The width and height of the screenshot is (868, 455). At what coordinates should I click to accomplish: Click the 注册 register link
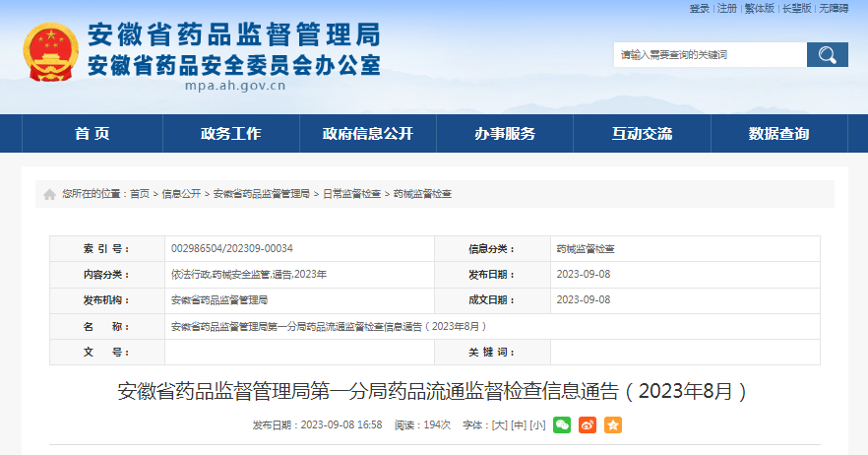point(727,9)
